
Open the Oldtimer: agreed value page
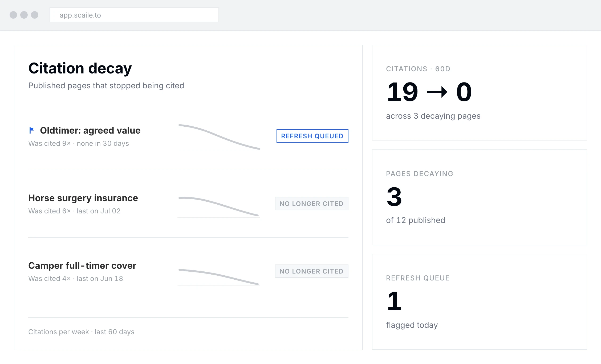(90, 130)
